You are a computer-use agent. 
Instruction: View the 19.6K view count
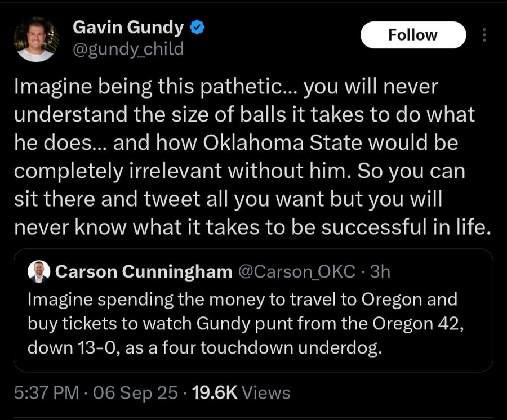click(x=215, y=392)
